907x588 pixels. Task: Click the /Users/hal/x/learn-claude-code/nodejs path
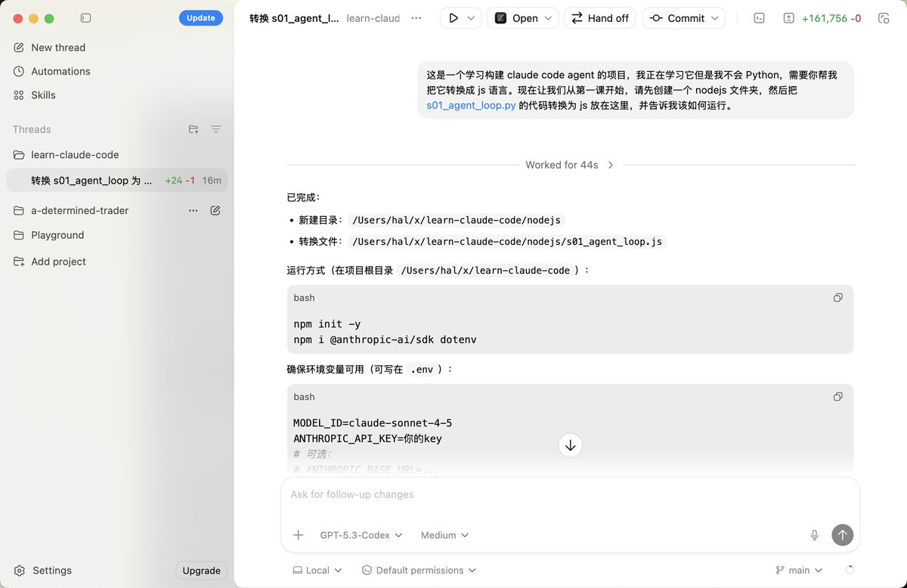coord(457,220)
